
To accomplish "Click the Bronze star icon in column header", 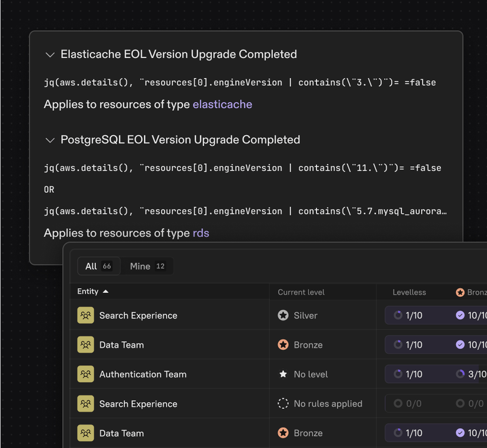I will pos(459,292).
